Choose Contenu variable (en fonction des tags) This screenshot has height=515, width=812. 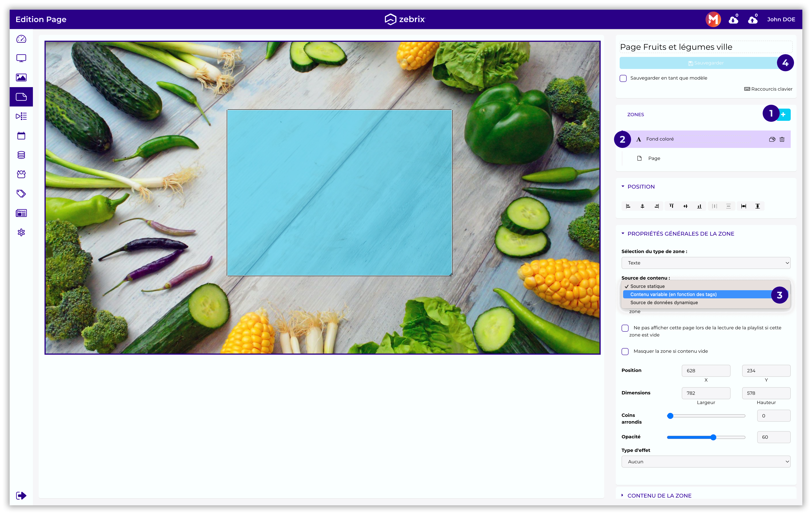[673, 294]
